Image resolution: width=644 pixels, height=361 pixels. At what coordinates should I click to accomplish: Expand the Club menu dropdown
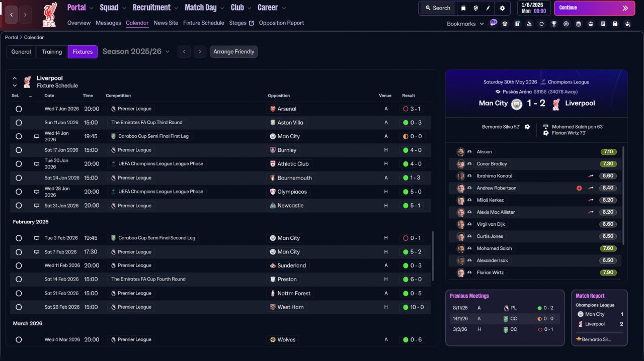point(249,8)
